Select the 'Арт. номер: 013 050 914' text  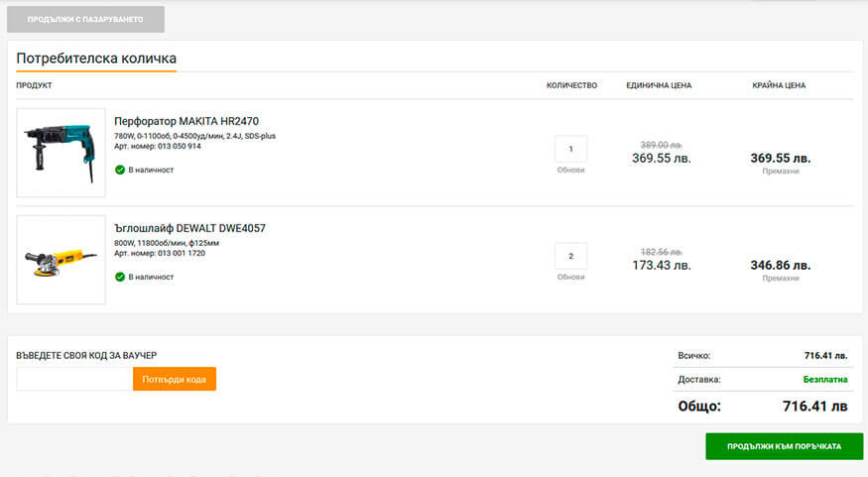[x=157, y=146]
